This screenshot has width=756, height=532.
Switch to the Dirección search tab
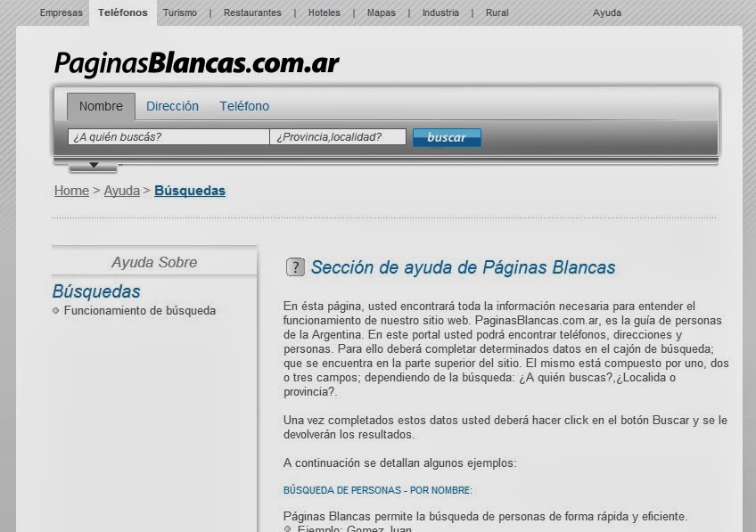pos(172,106)
